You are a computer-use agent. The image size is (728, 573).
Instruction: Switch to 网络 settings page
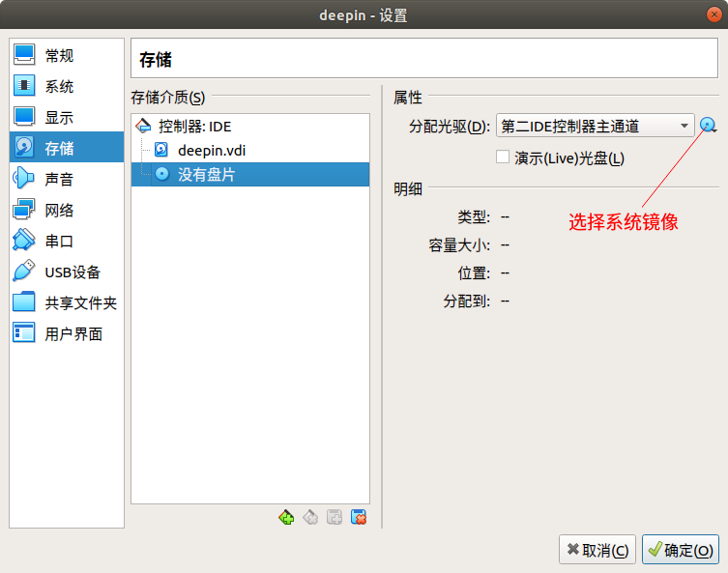tap(67, 210)
